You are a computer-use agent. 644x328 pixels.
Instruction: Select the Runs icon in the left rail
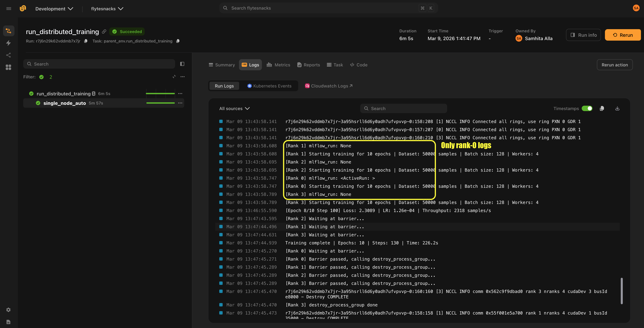(x=8, y=31)
